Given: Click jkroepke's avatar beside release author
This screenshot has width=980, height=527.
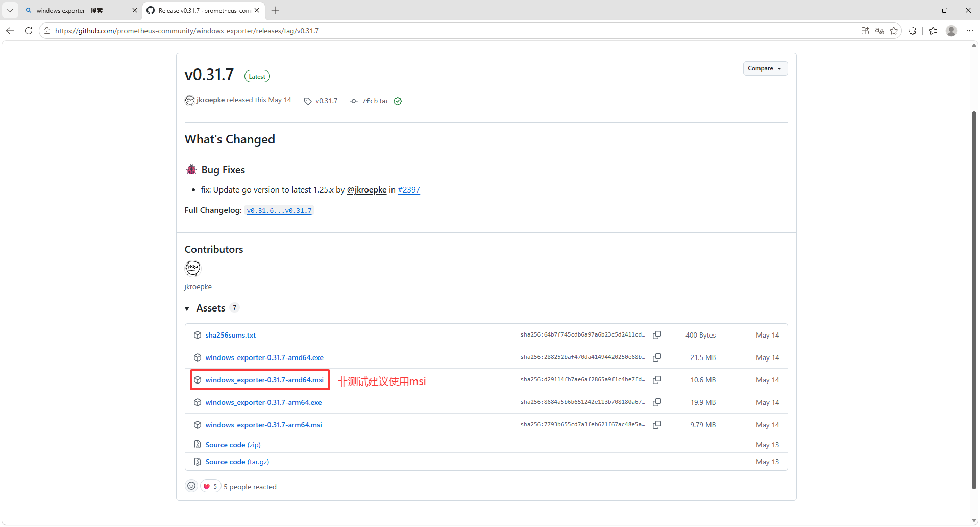Looking at the screenshot, I should tap(189, 100).
